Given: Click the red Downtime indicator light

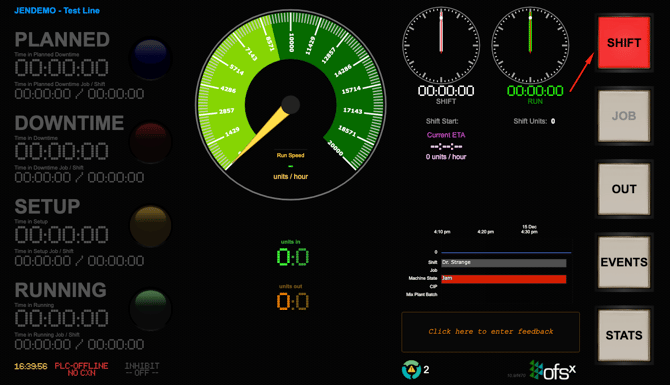Looking at the screenshot, I should pyautogui.click(x=150, y=142).
